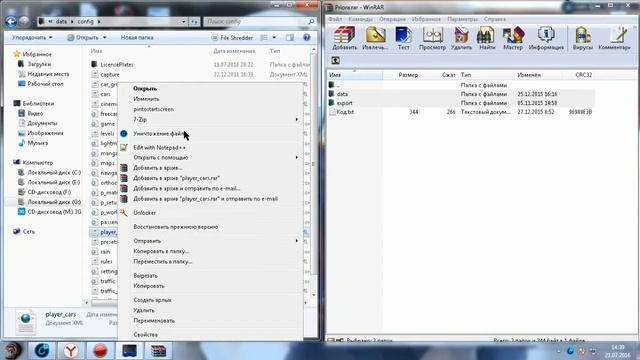This screenshot has width=640, height=360.
Task: Click the WinRAR View (Просмотр) toolbar icon
Action: [432, 38]
